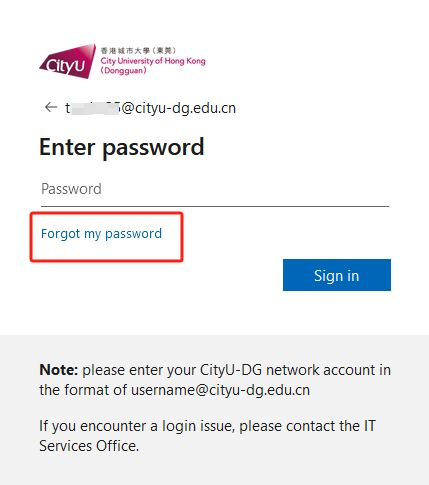The height and width of the screenshot is (485, 429).
Task: Select the username@cityu-dg.edu.cn example text
Action: click(220, 390)
